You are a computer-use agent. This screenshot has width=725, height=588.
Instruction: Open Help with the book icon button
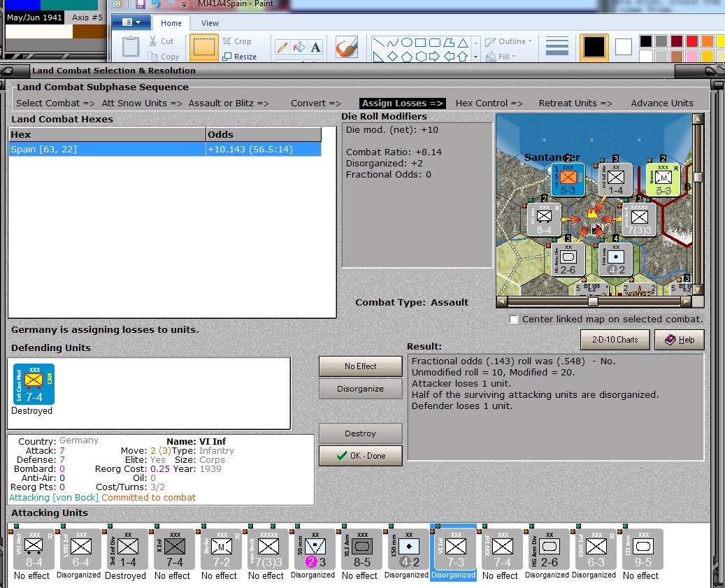pos(680,340)
